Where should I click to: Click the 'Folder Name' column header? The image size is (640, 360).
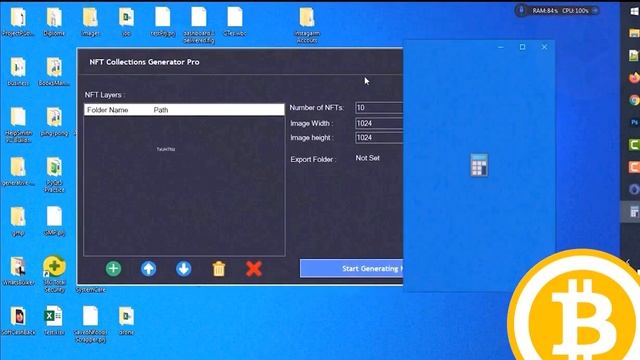(107, 110)
